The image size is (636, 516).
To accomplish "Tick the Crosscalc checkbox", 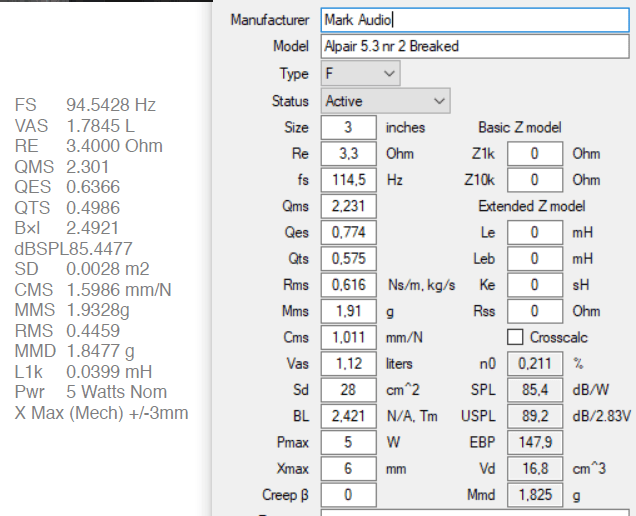I will coord(515,337).
